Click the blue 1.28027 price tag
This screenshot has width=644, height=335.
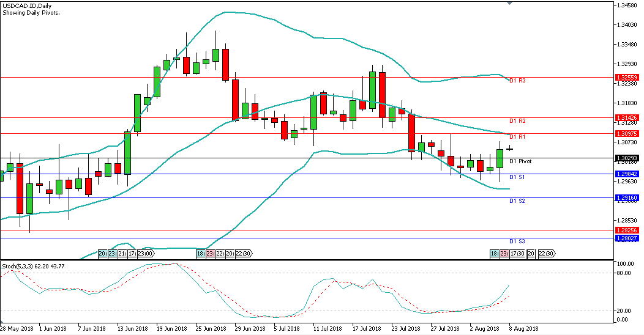click(627, 238)
